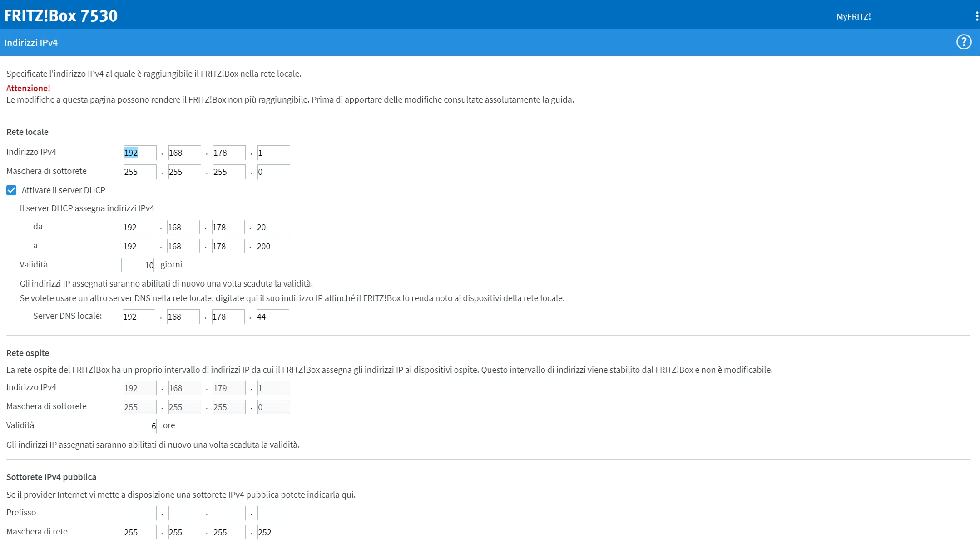Open the three-dot menu in header
Screen dimensions: 980x549
[976, 16]
